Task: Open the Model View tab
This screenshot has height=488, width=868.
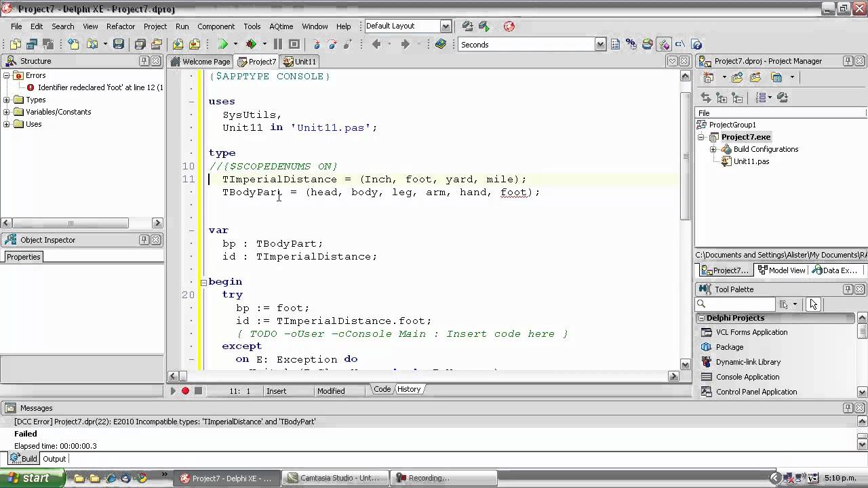Action: [781, 270]
